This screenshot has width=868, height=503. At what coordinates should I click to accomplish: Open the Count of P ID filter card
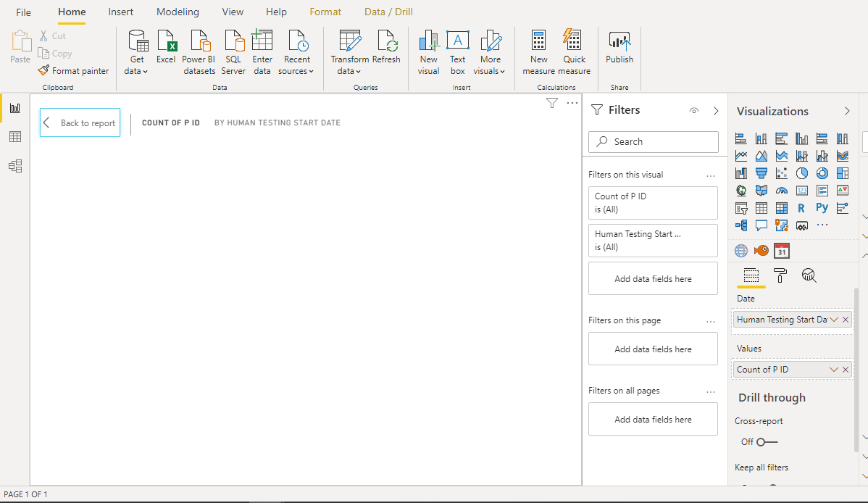click(x=654, y=203)
